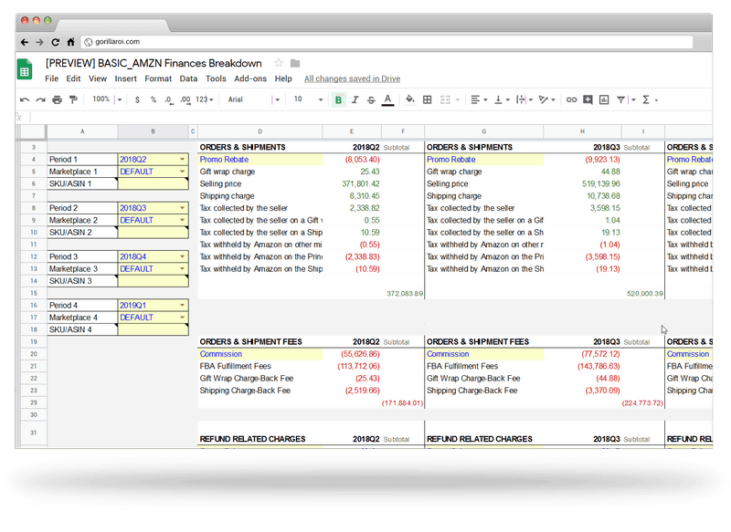The height and width of the screenshot is (532, 731).
Task: Format as currency with dollar icon
Action: pos(137,100)
